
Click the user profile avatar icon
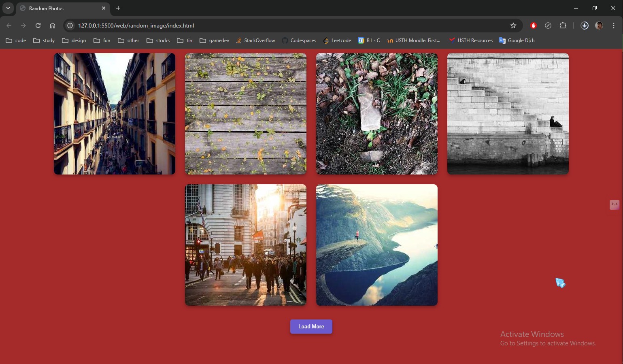[599, 26]
